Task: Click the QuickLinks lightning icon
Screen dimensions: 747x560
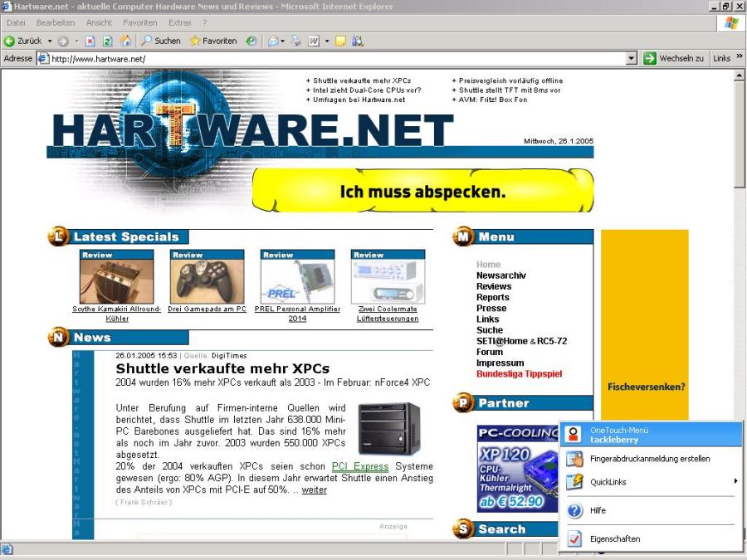Action: [x=574, y=482]
